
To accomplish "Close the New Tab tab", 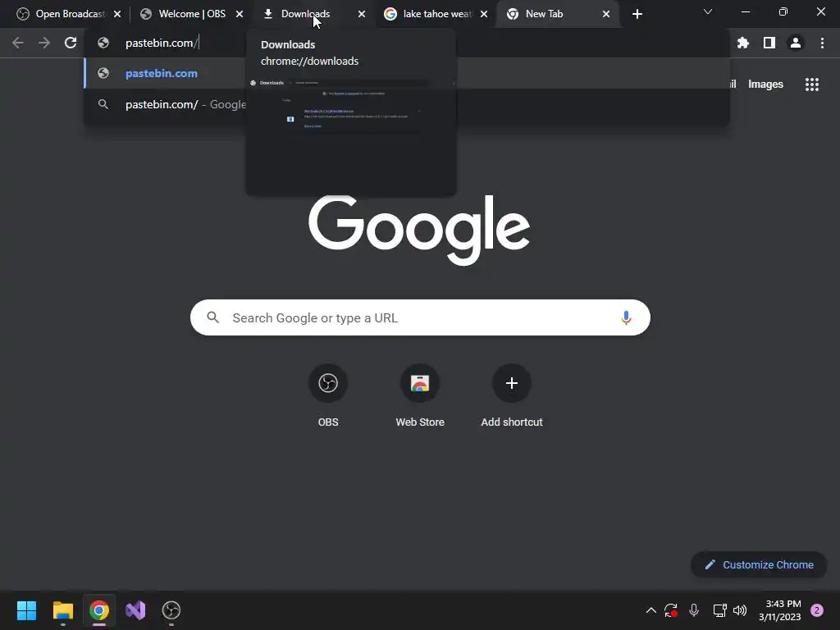I will [x=606, y=14].
